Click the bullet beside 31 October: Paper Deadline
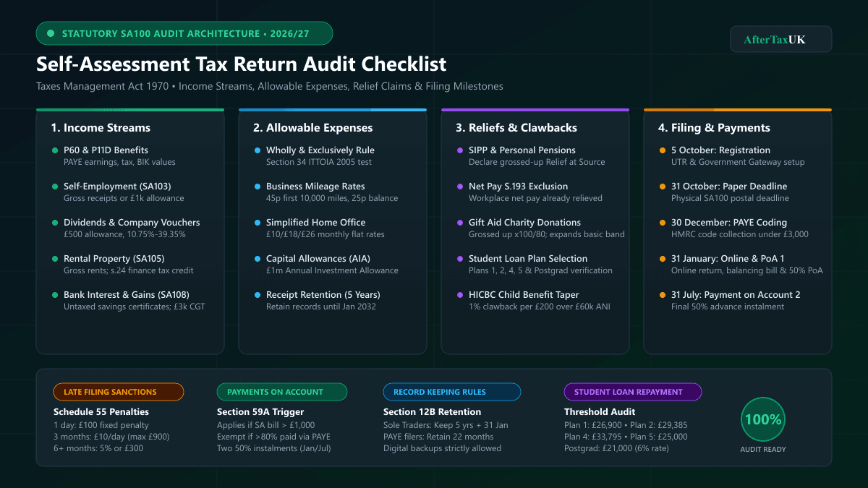868x488 pixels. [x=663, y=187]
